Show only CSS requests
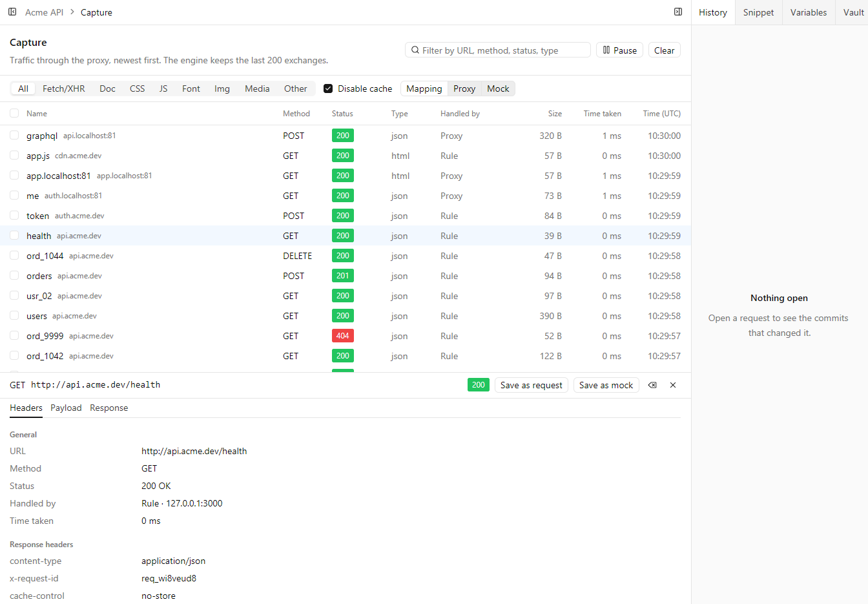This screenshot has height=604, width=868. [137, 89]
